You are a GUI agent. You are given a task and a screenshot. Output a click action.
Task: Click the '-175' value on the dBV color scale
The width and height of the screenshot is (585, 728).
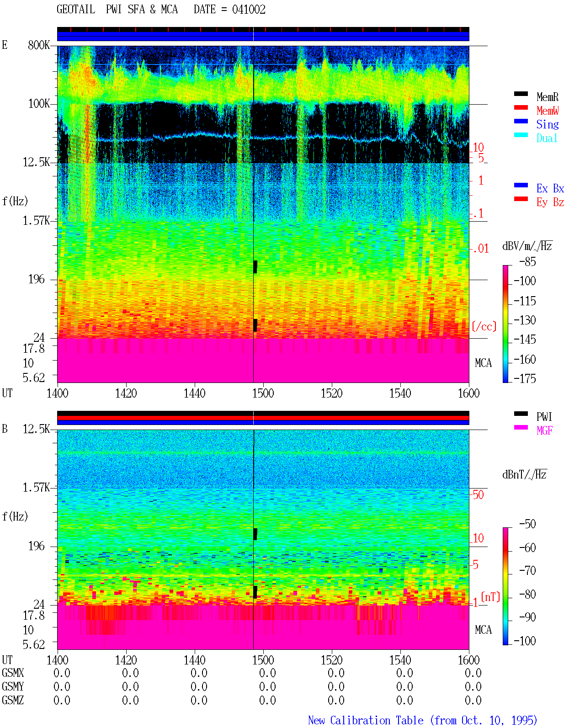tap(525, 379)
